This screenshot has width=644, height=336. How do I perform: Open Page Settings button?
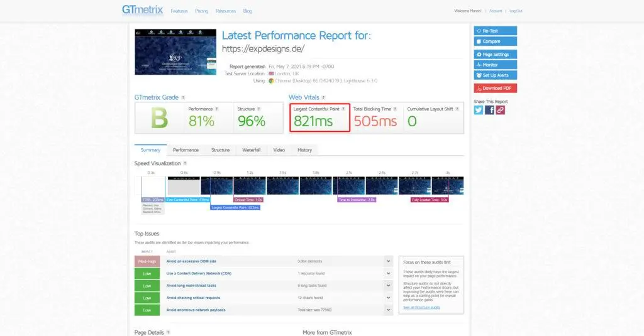point(496,54)
